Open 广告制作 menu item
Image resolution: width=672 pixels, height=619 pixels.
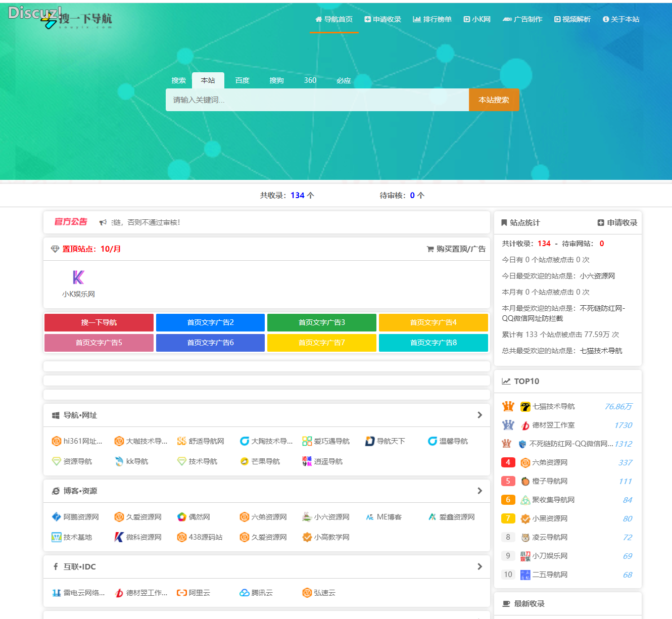point(522,19)
